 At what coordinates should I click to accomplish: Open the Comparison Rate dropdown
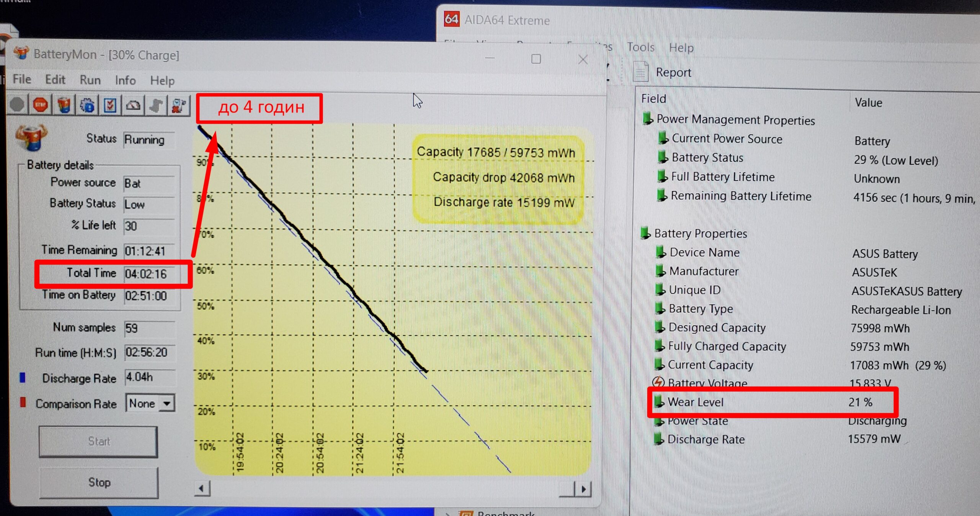167,403
